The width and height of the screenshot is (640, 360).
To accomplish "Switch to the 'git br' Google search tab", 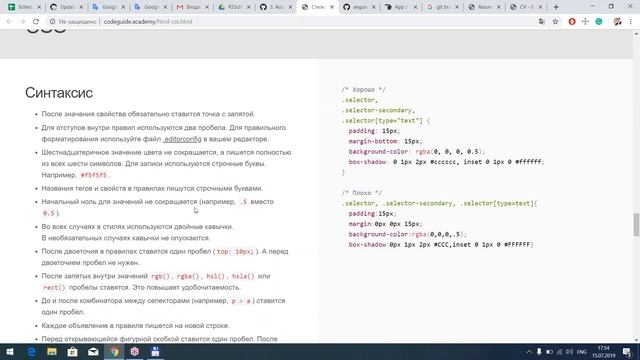I will (x=442, y=7).
